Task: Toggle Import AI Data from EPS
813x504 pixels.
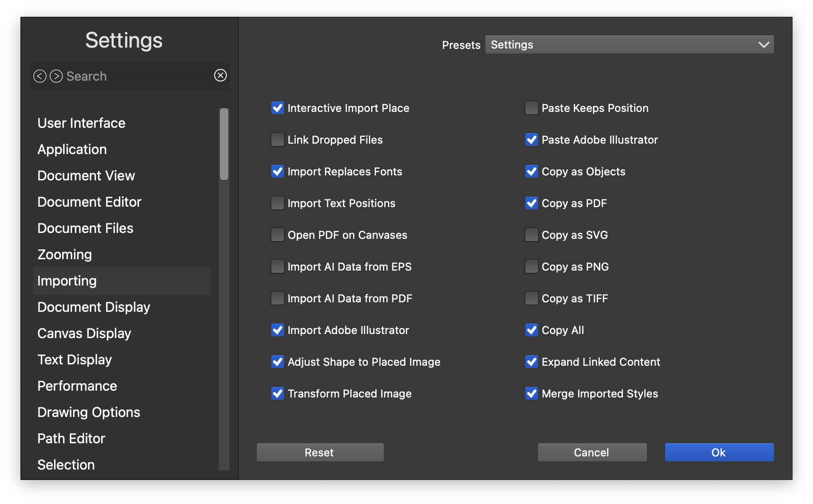Action: tap(277, 267)
